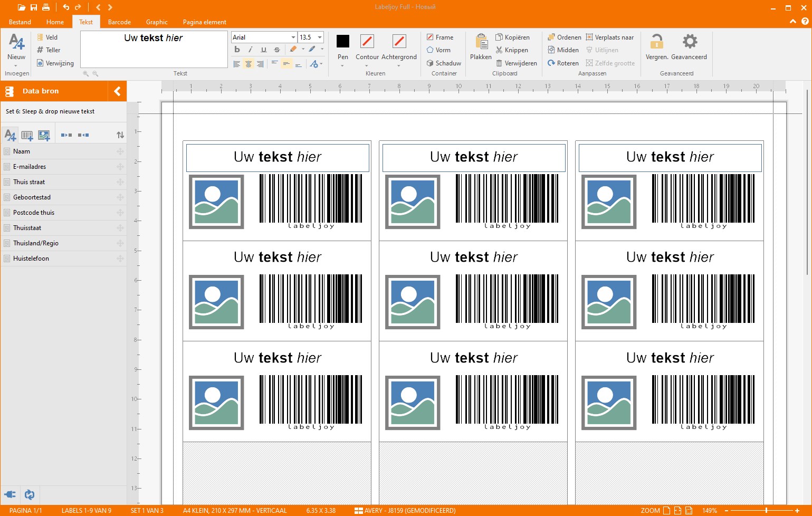Switch to the Graphic tab
This screenshot has width=812, height=516.
click(157, 22)
